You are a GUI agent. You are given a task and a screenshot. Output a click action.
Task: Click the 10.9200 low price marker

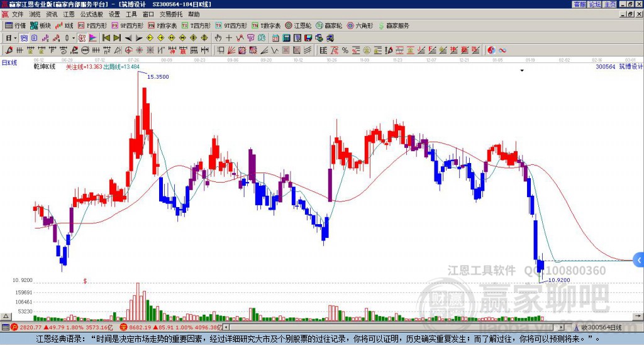pyautogui.click(x=559, y=280)
